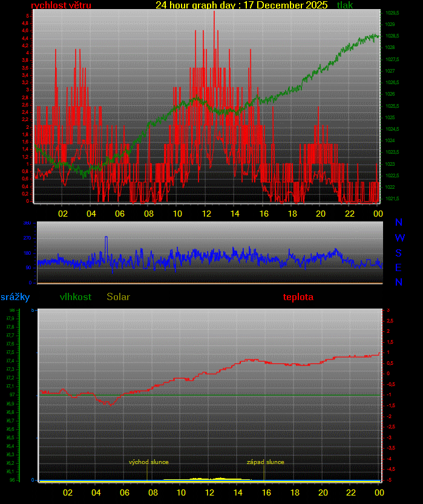Click the blue 'srážky' legend label

point(15,297)
